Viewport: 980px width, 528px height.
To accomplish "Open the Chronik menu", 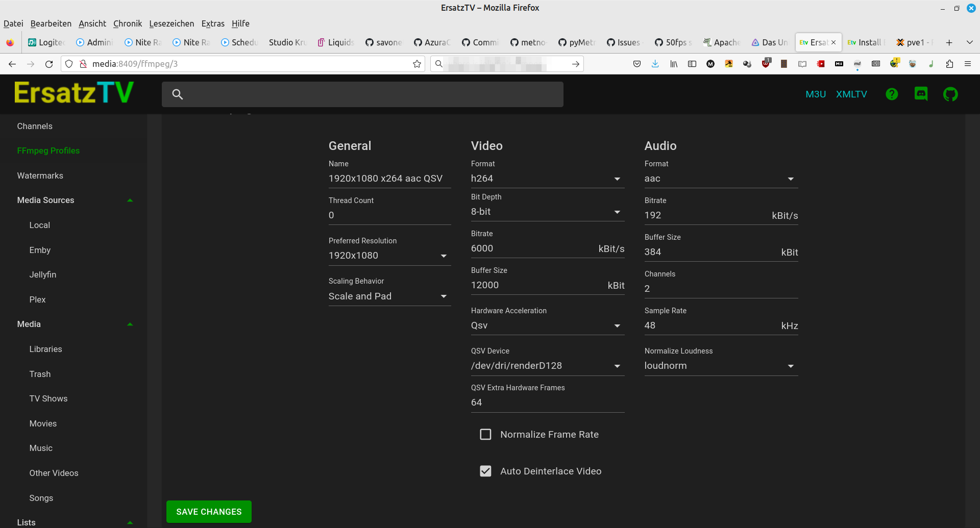I will pyautogui.click(x=127, y=23).
